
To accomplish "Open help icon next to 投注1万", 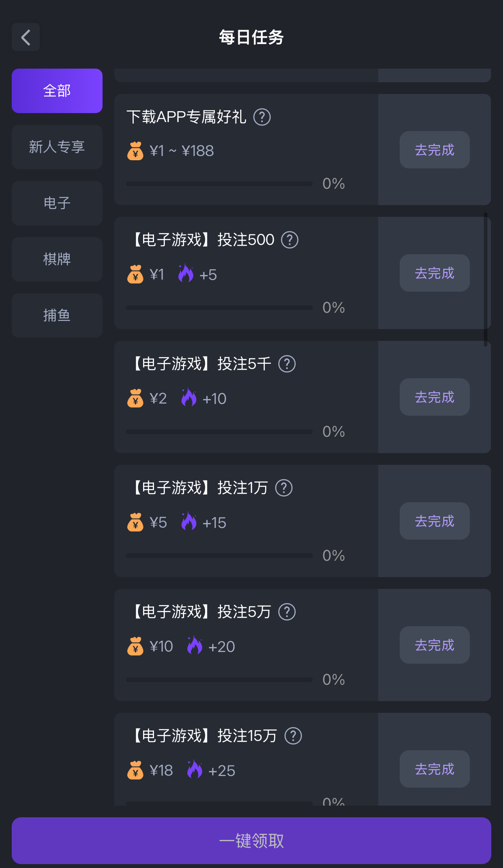I will tap(284, 488).
